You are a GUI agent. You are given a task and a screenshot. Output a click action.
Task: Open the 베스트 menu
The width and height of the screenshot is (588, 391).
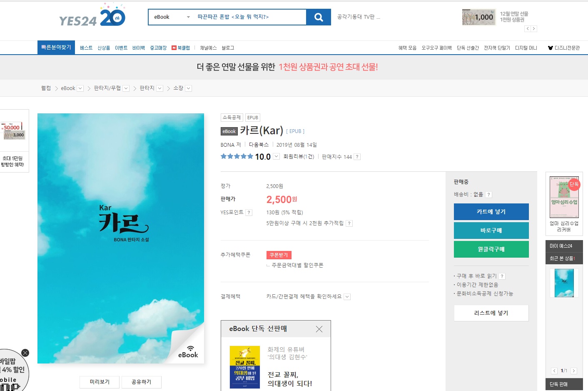click(x=86, y=48)
